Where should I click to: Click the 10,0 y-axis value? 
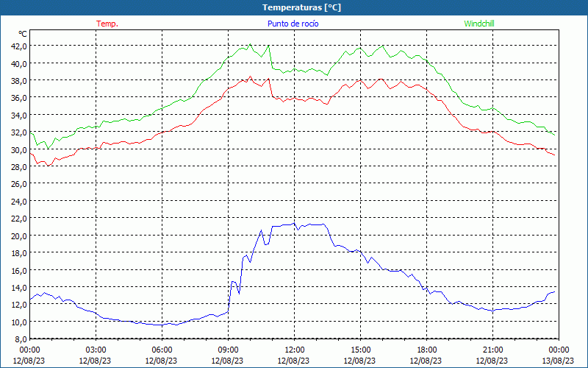click(x=20, y=322)
